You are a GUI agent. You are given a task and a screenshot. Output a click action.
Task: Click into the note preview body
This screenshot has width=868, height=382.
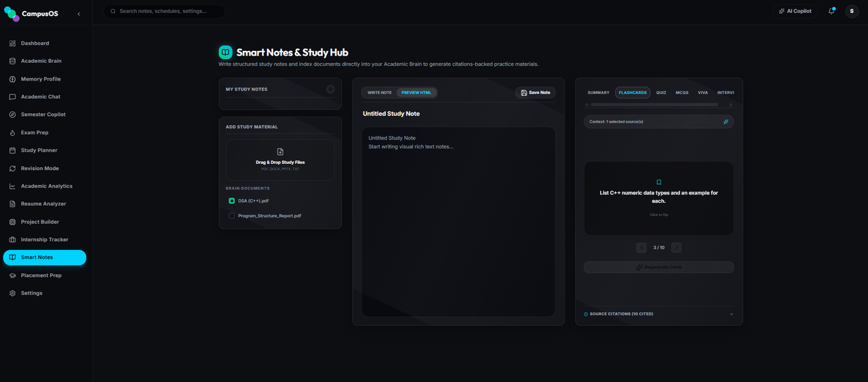coord(458,221)
